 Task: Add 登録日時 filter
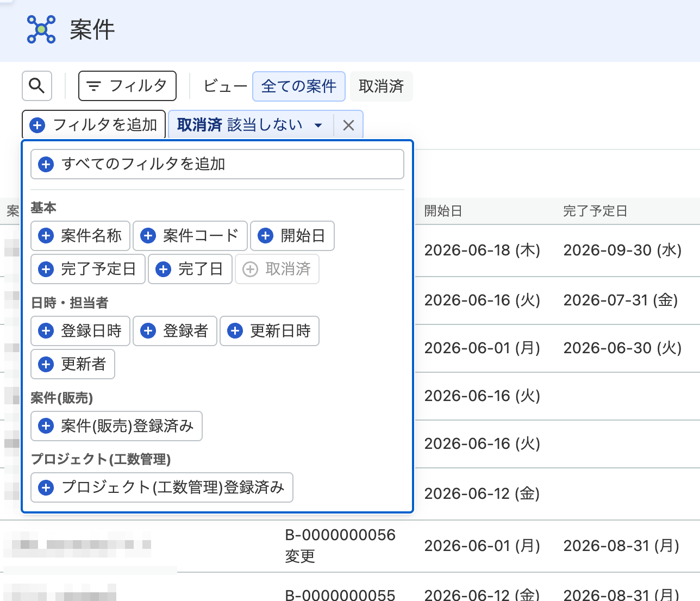(x=80, y=331)
